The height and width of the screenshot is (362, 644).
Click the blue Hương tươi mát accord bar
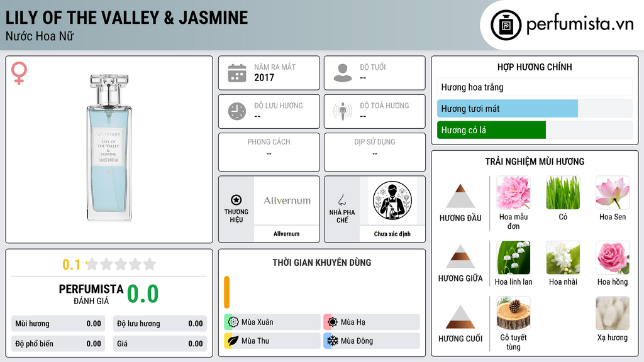508,108
